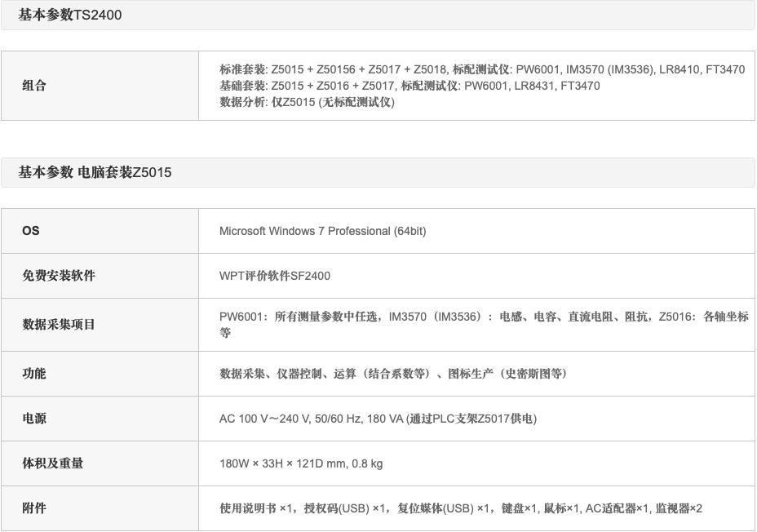Select the 组合 row label

34,86
